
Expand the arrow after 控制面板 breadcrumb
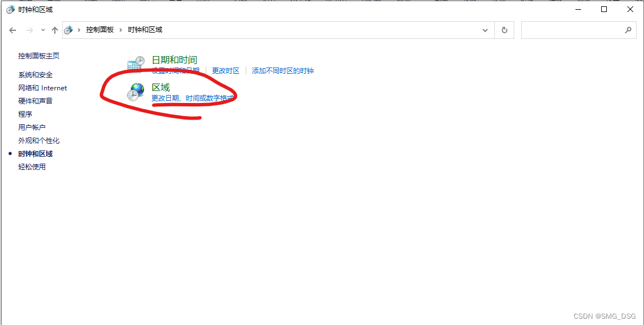click(x=121, y=30)
